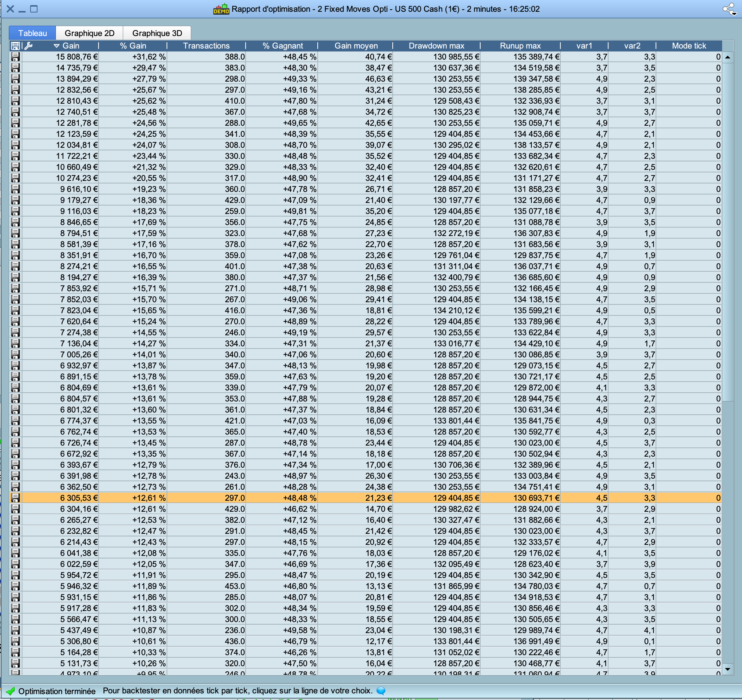This screenshot has height=700, width=742.
Task: Click the scrollbar up arrow
Action: tap(727, 57)
